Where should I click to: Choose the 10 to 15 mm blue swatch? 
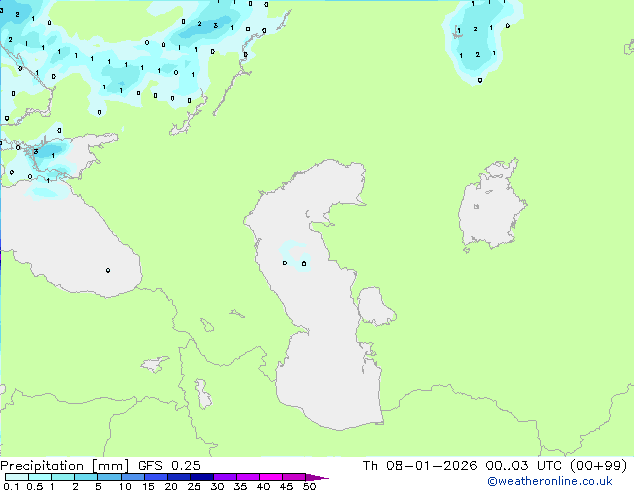[x=133, y=477]
